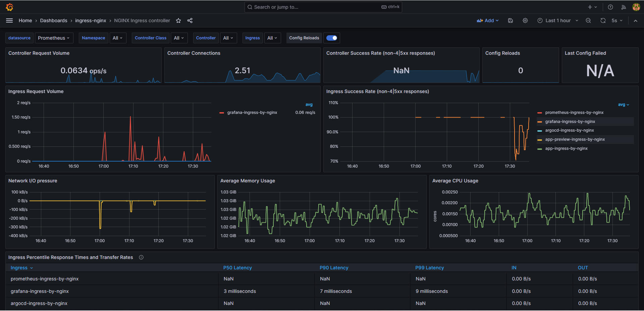Open Average Memory Usage panel title

248,181
